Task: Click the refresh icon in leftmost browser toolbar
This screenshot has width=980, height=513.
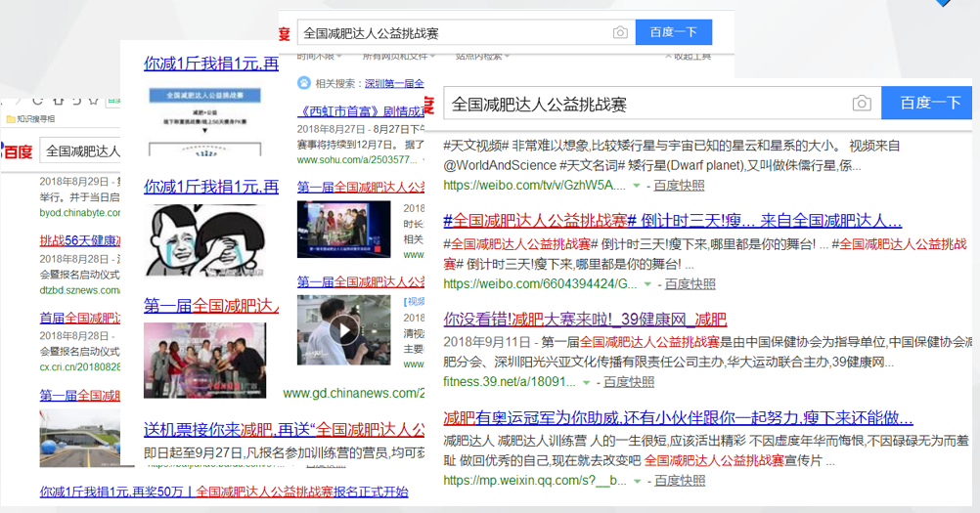Action: coord(37,100)
